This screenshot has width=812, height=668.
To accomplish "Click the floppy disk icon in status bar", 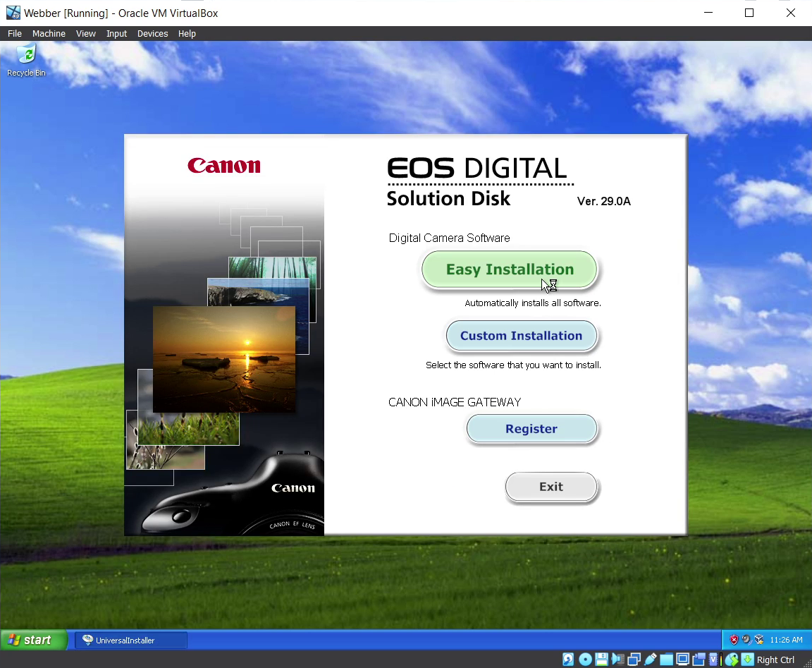I will (x=601, y=660).
